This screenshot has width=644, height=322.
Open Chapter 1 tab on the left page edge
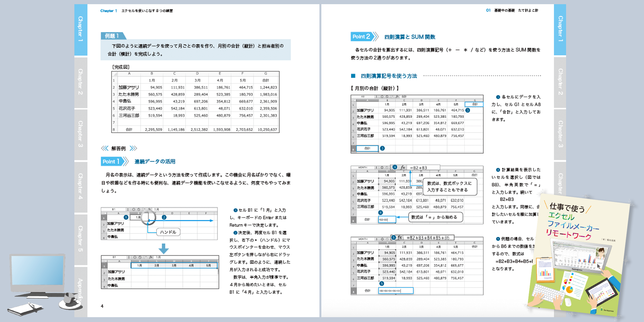(80, 30)
